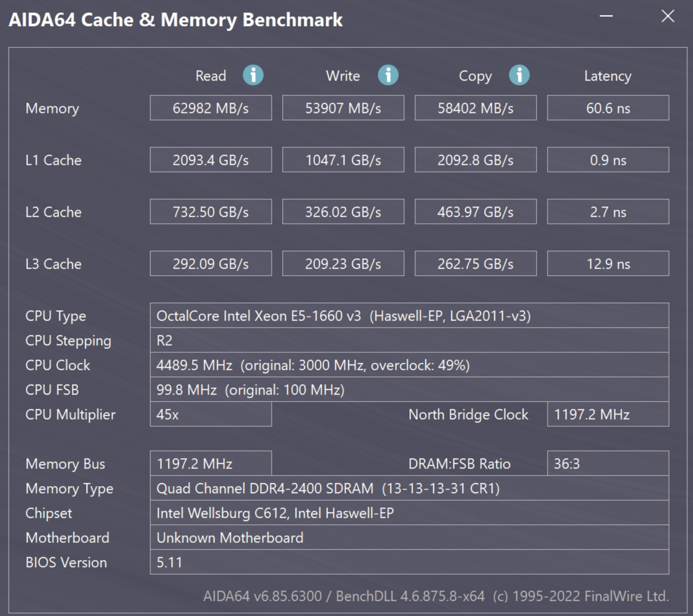This screenshot has width=693, height=616.
Task: Select the Memory Read 62982 MB/s field
Action: coord(211,108)
